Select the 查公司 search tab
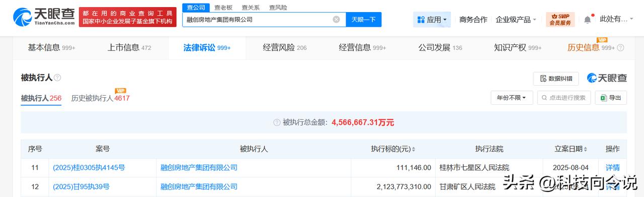 (196, 8)
